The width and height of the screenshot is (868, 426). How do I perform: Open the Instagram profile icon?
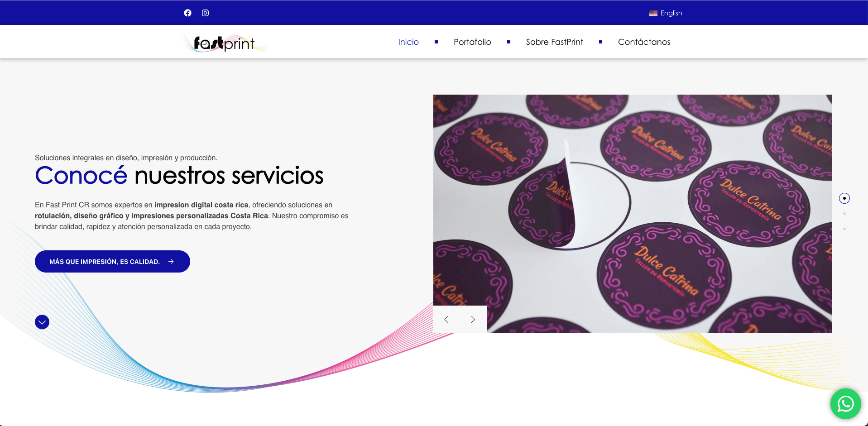click(205, 13)
